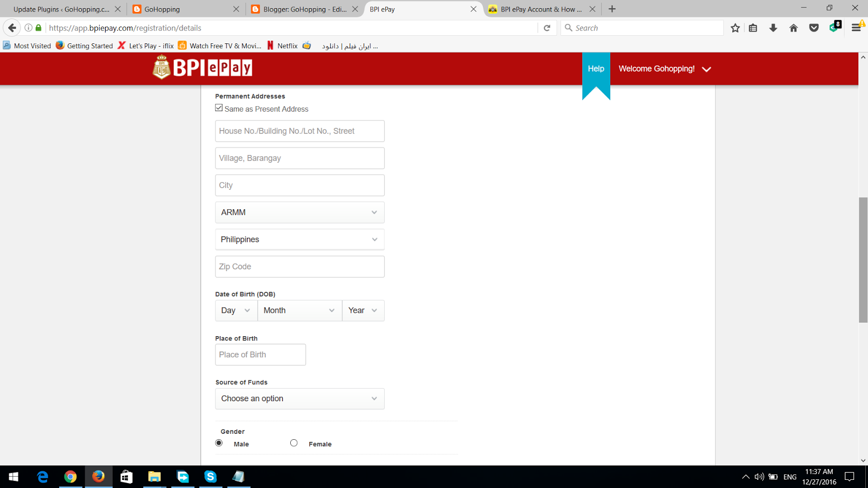Open the Downloads panel arrow
Image resolution: width=868 pixels, height=488 pixels.
[774, 28]
